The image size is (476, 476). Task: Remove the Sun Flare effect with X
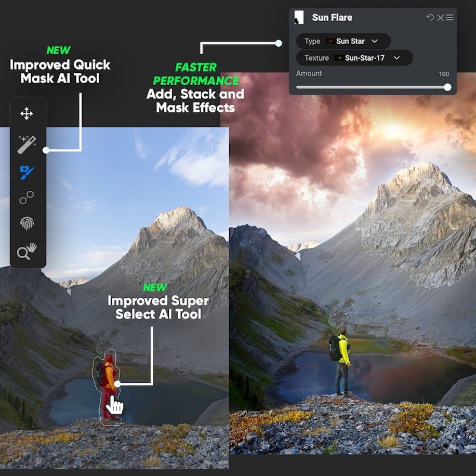[x=440, y=18]
